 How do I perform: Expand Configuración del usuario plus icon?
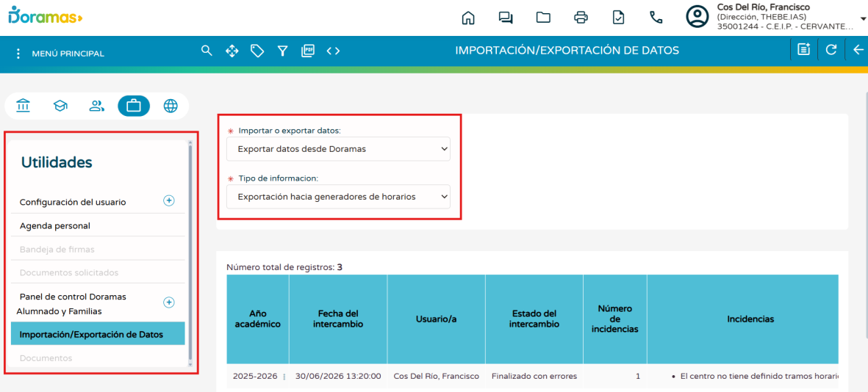click(x=169, y=200)
